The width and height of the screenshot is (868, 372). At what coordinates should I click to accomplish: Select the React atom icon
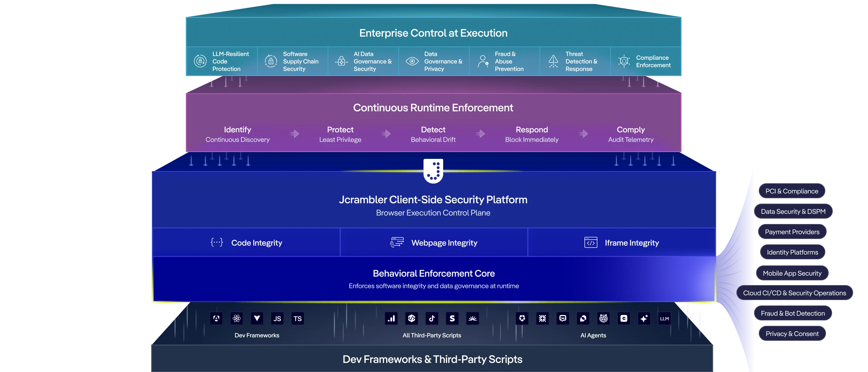(x=237, y=318)
